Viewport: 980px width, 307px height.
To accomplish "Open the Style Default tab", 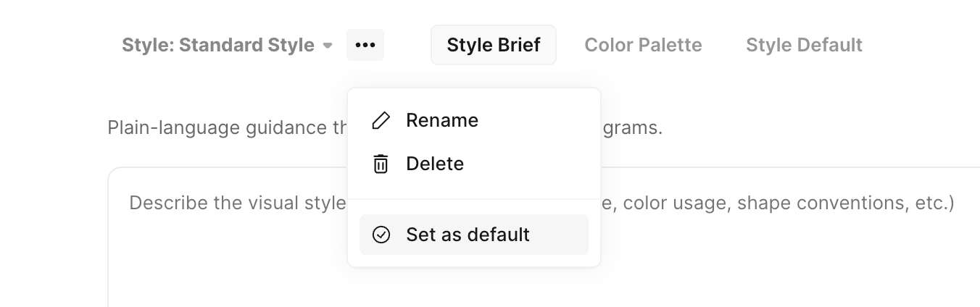I will 804,45.
